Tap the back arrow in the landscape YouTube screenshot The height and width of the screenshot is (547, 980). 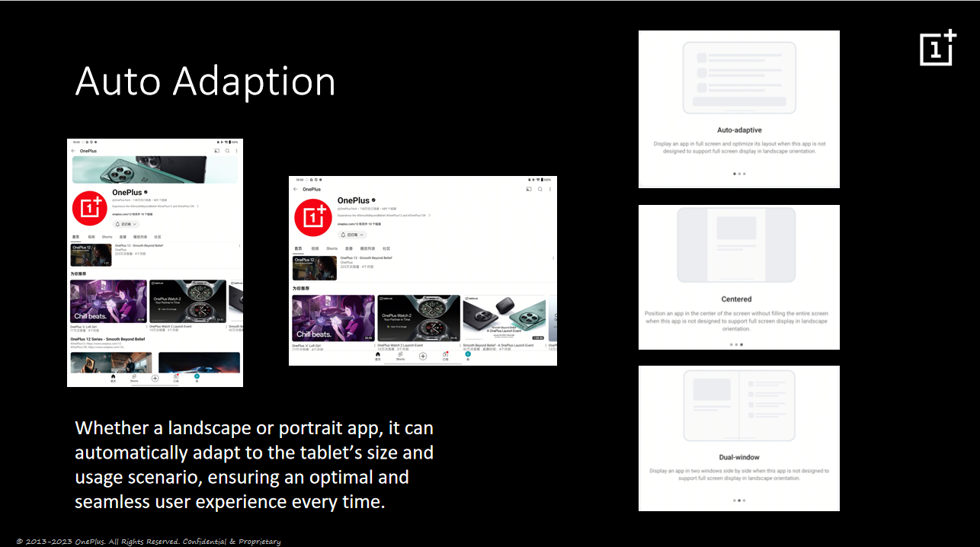coord(296,189)
